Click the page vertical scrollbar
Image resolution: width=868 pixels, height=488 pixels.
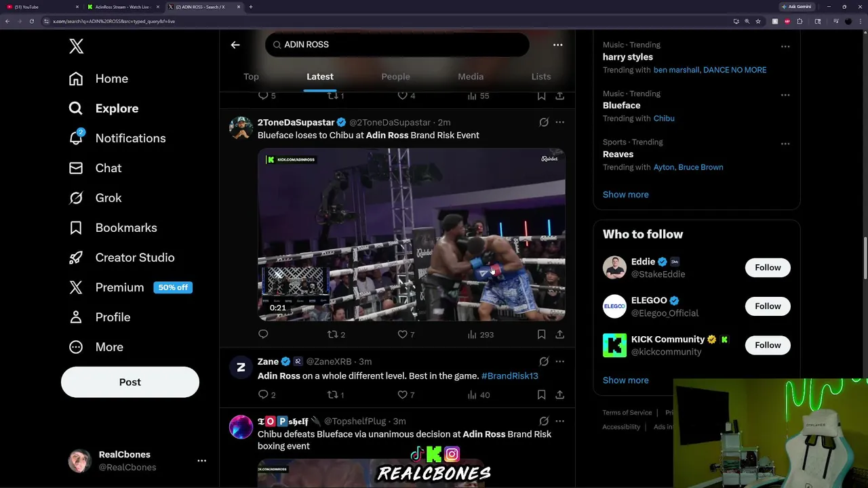click(865, 258)
